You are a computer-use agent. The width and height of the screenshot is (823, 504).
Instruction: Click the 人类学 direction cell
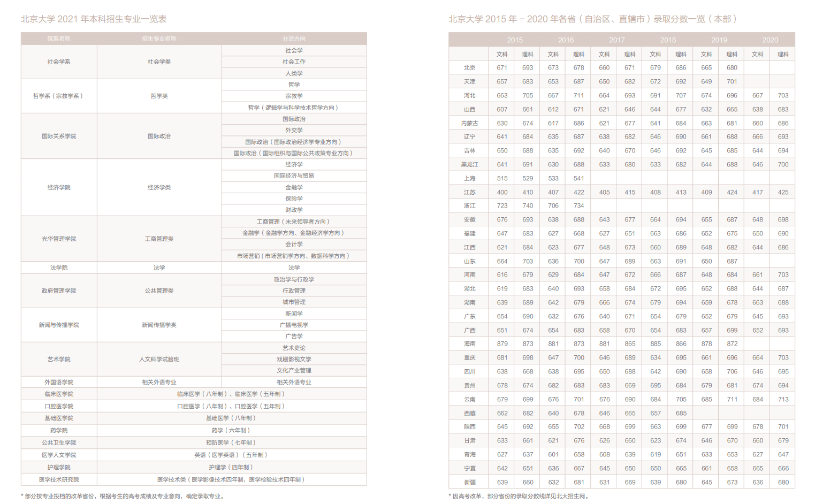[x=294, y=73]
